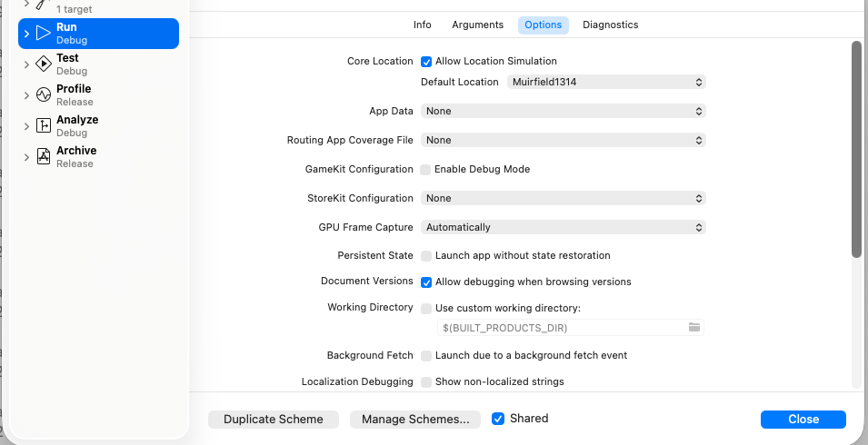Enable Show non-localized strings option
The image size is (868, 445).
click(426, 381)
